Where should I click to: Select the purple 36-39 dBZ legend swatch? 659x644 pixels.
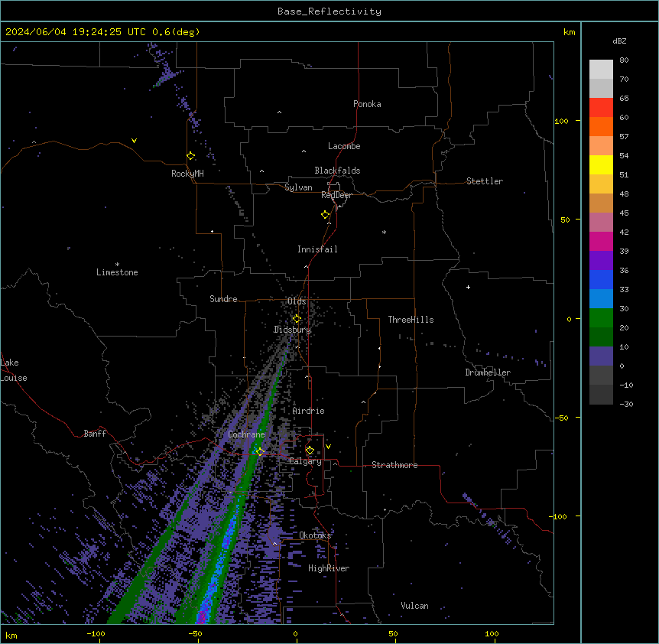(601, 261)
